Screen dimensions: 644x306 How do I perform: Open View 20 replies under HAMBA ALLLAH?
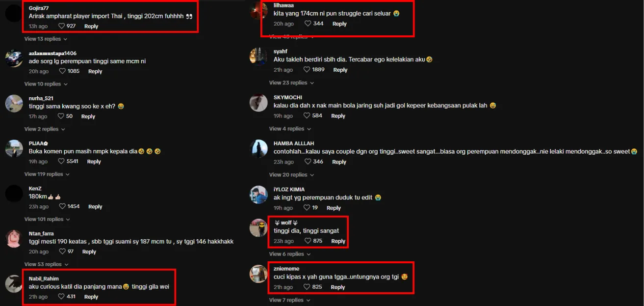tap(291, 175)
